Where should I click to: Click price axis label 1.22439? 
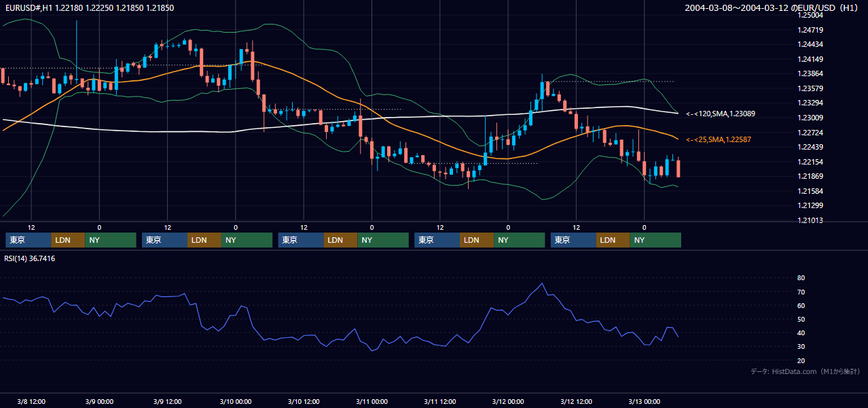pos(811,147)
